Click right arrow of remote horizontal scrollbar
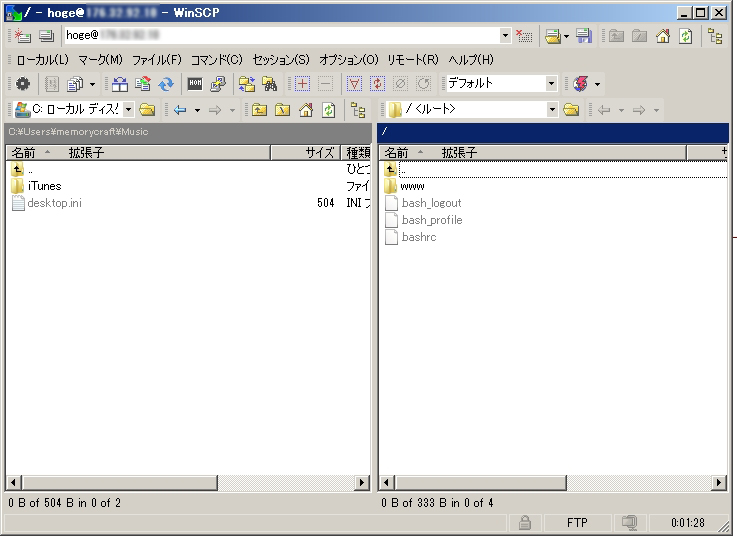737x538 pixels. [719, 482]
